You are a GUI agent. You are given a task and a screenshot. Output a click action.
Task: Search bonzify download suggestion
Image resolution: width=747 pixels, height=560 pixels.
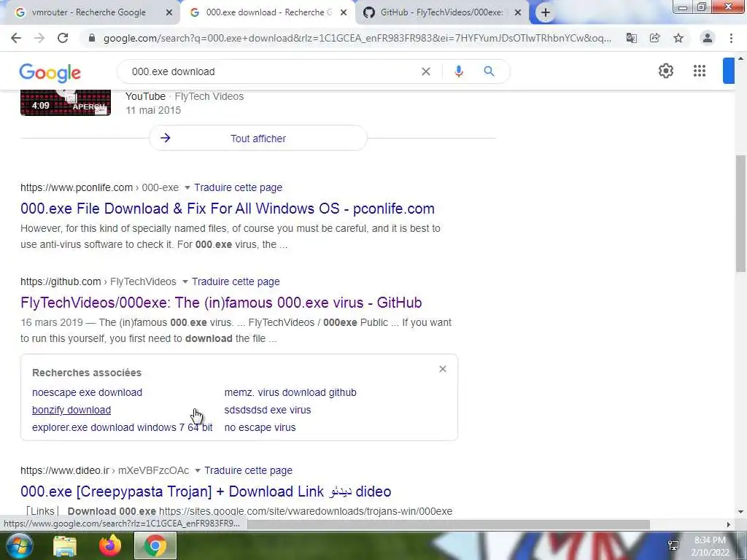[71, 410]
